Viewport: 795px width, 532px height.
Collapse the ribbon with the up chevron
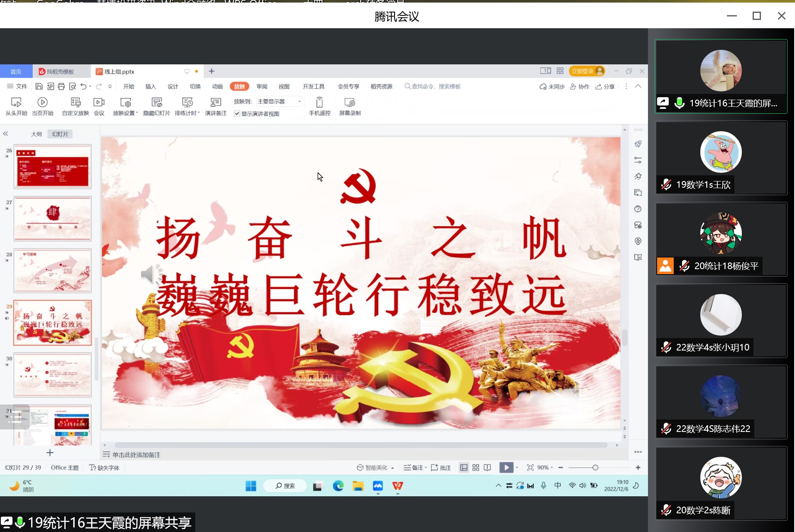tap(638, 86)
